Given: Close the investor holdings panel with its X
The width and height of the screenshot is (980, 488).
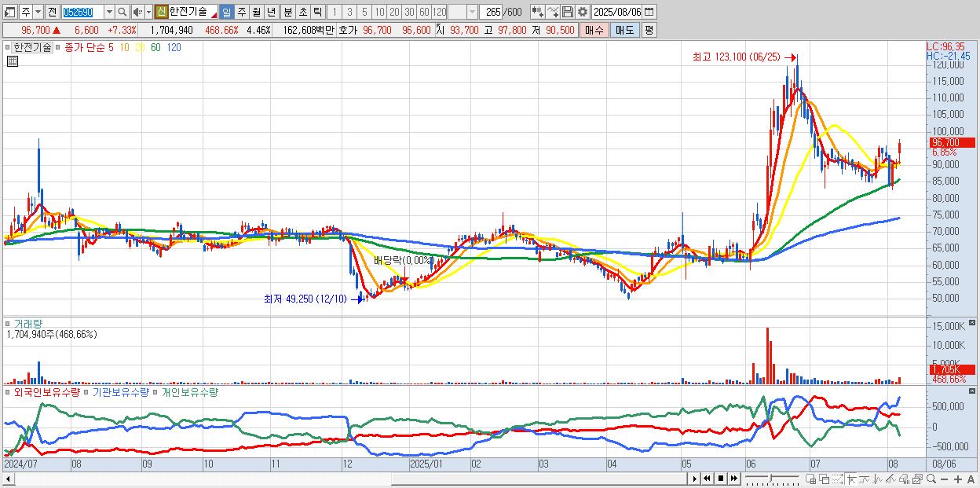Looking at the screenshot, I should (973, 391).
